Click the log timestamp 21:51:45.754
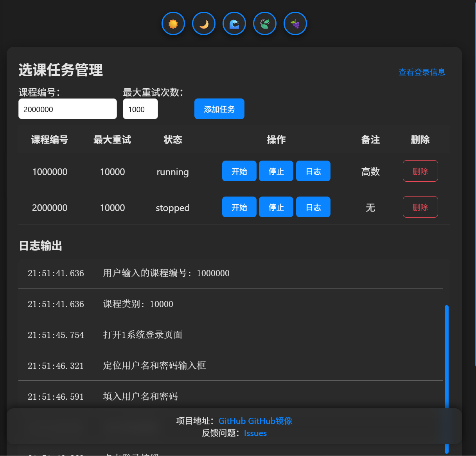The width and height of the screenshot is (476, 456). click(x=56, y=335)
